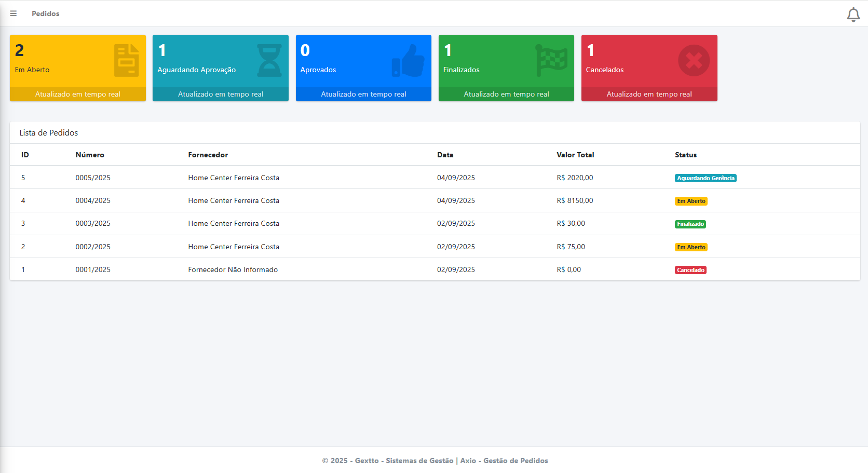Screen dimensions: 868x473
Task: Select the Em Aberto card footer text
Action: point(78,94)
